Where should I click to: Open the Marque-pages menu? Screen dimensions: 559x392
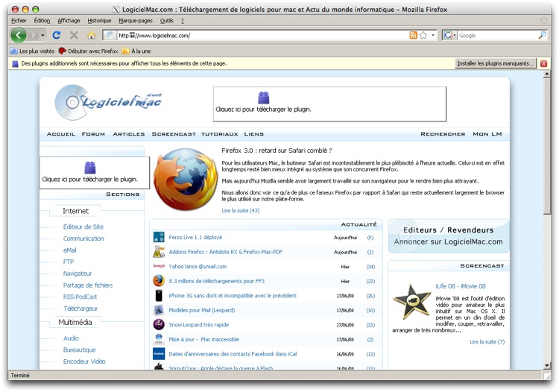pyautogui.click(x=136, y=21)
